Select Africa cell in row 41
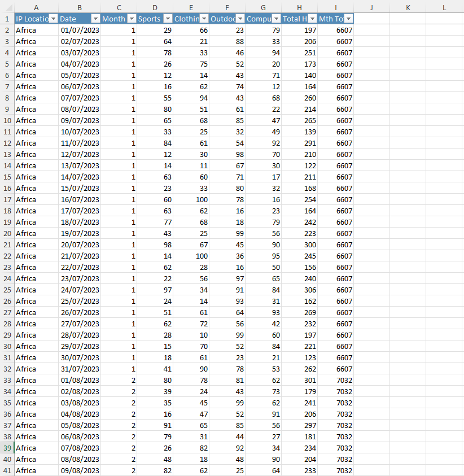The height and width of the screenshot is (476, 464). [37, 470]
